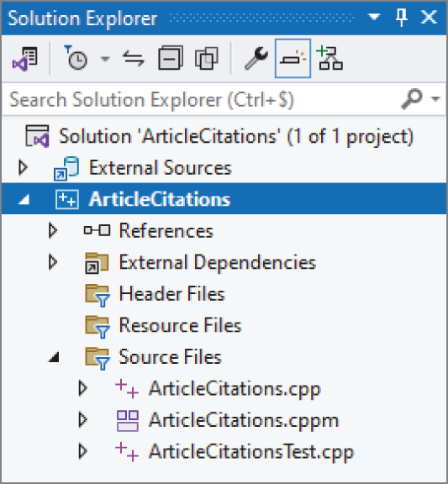Close the Solution Explorer panel
448x484 pixels.
click(x=429, y=17)
